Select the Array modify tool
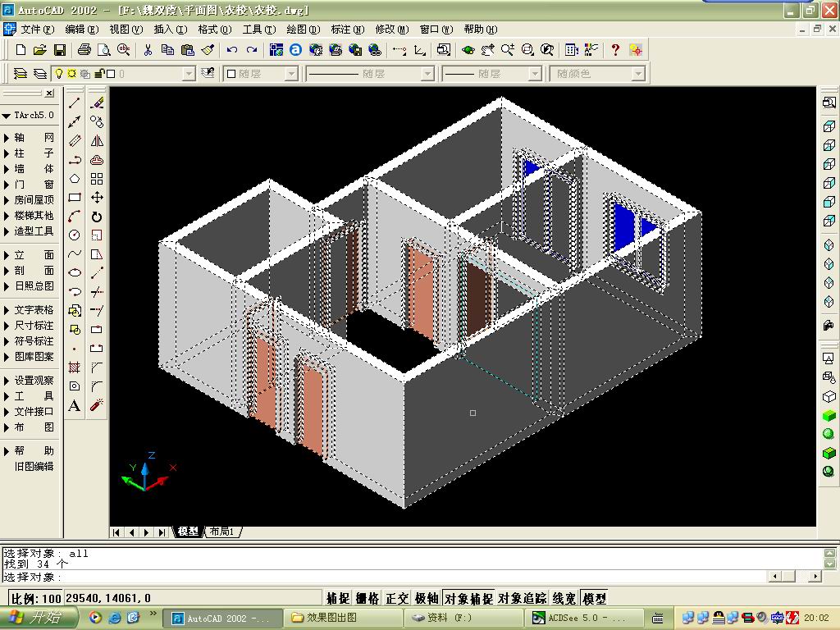This screenshot has height=630, width=840. pyautogui.click(x=97, y=178)
